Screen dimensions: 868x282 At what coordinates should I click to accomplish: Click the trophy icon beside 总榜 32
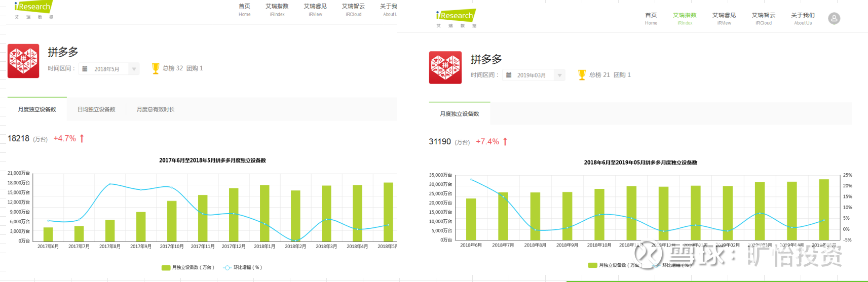click(156, 68)
